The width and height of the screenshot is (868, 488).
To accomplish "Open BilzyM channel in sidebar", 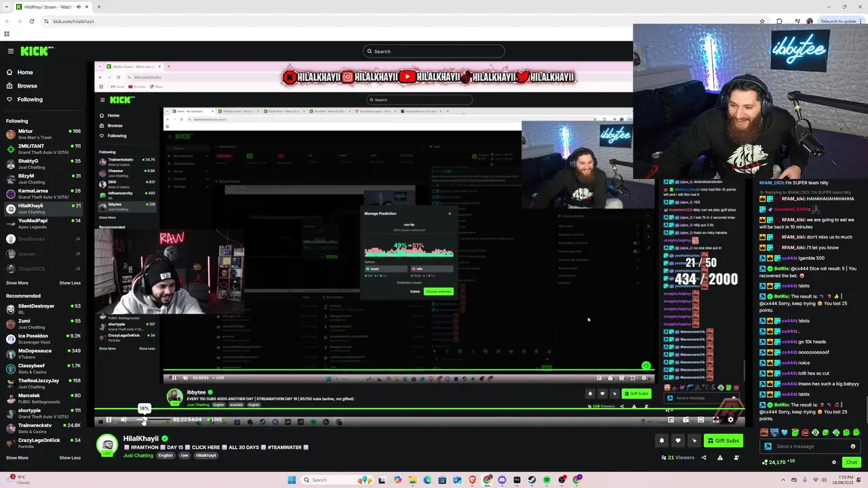I will [43, 178].
